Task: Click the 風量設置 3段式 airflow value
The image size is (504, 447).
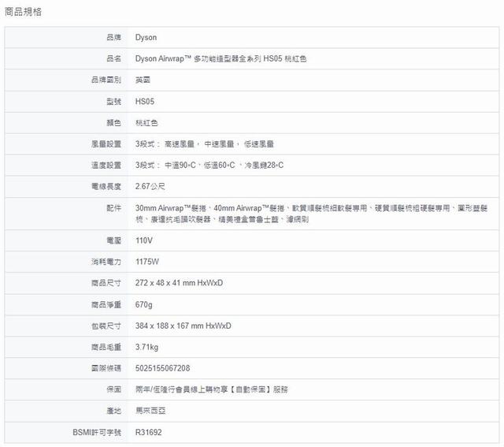Action: point(205,144)
